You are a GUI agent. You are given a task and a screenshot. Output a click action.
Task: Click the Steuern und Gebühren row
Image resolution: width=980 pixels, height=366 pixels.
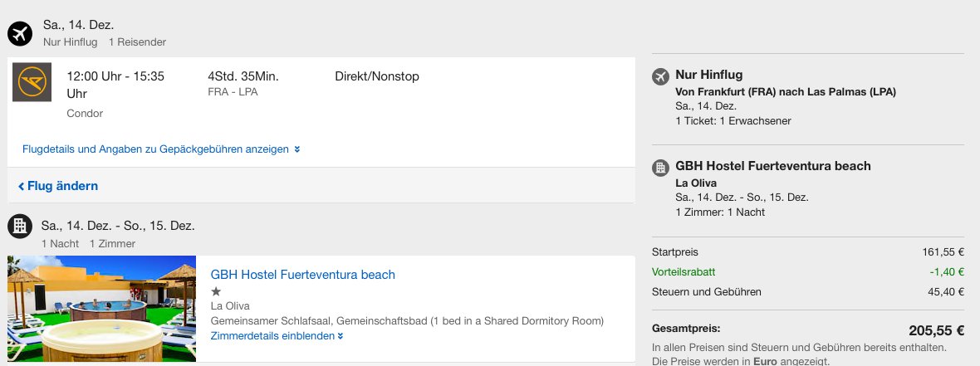[706, 291]
